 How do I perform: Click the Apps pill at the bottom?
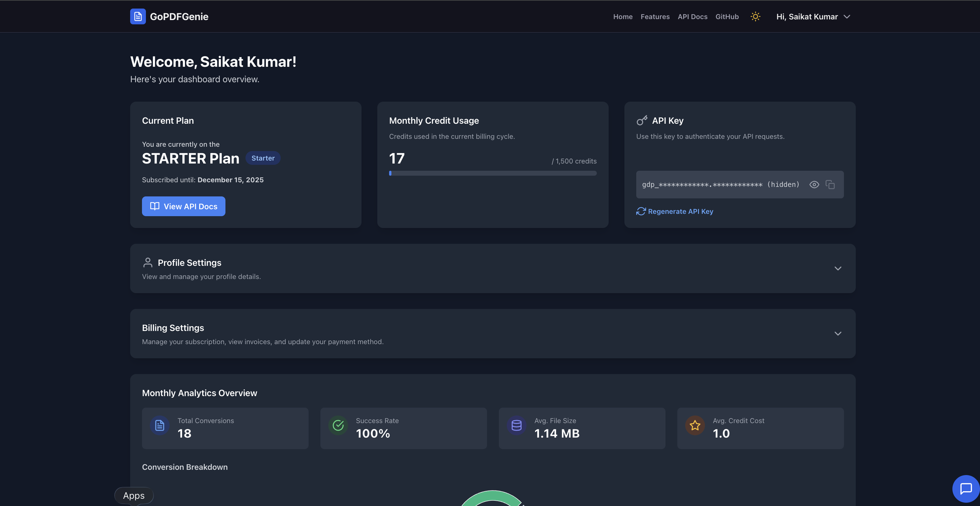(134, 495)
